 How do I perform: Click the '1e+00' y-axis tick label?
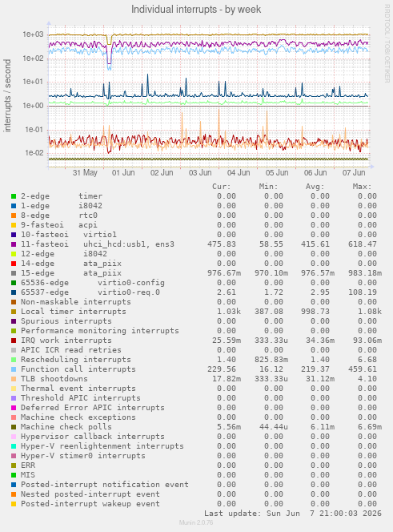pyautogui.click(x=34, y=106)
